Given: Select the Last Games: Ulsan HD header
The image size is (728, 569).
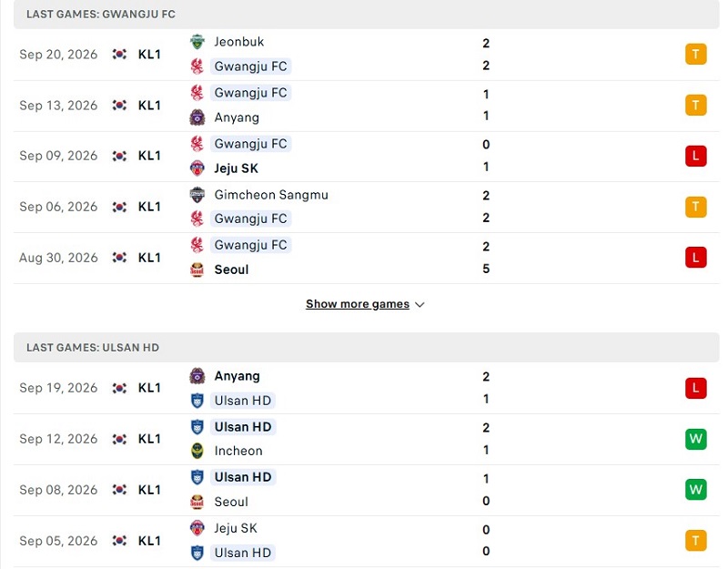Looking at the screenshot, I should [367, 348].
